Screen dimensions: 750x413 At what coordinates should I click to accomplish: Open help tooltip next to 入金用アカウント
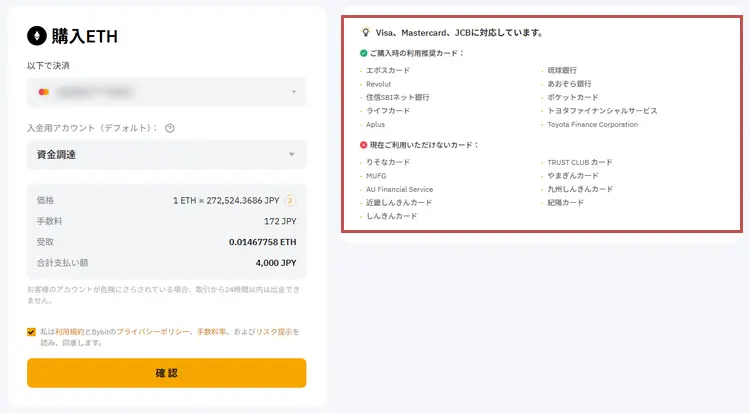(169, 128)
